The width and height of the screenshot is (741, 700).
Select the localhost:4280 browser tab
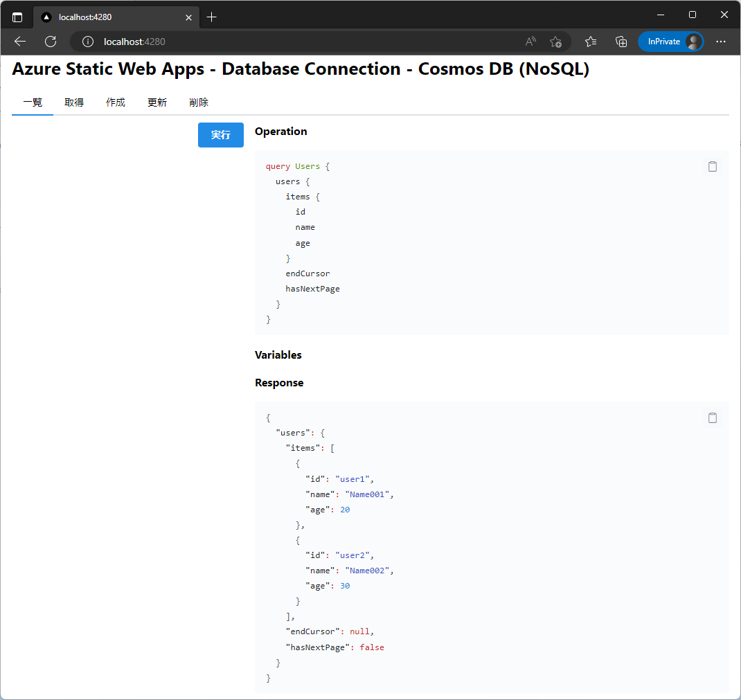click(116, 17)
